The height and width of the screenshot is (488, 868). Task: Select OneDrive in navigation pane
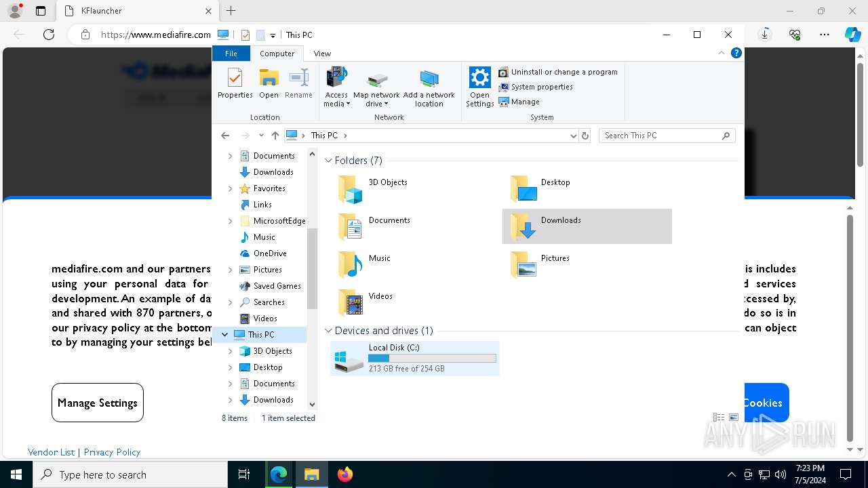269,253
